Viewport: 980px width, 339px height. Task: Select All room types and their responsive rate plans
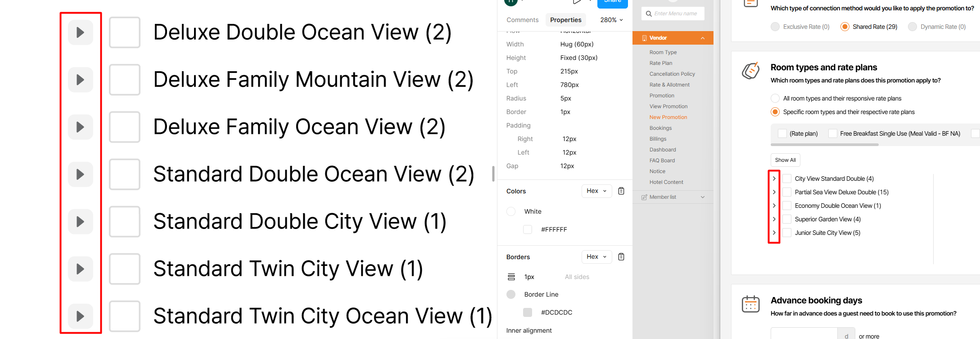775,98
